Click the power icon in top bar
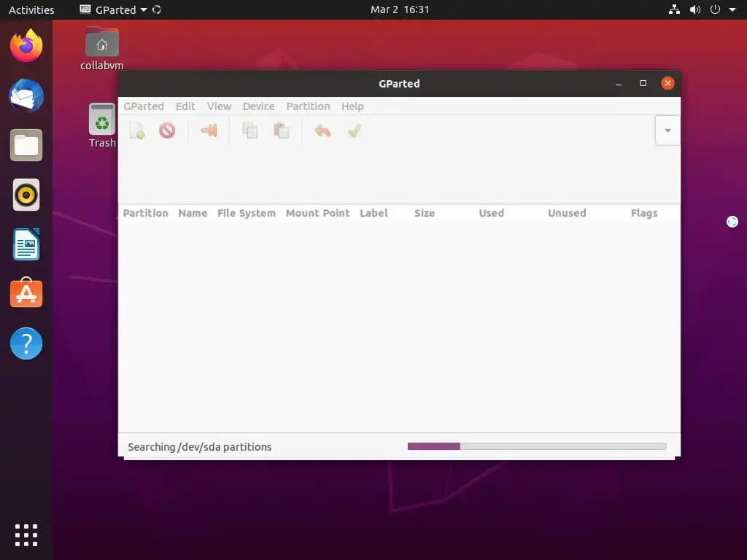Image resolution: width=747 pixels, height=560 pixels. tap(715, 9)
